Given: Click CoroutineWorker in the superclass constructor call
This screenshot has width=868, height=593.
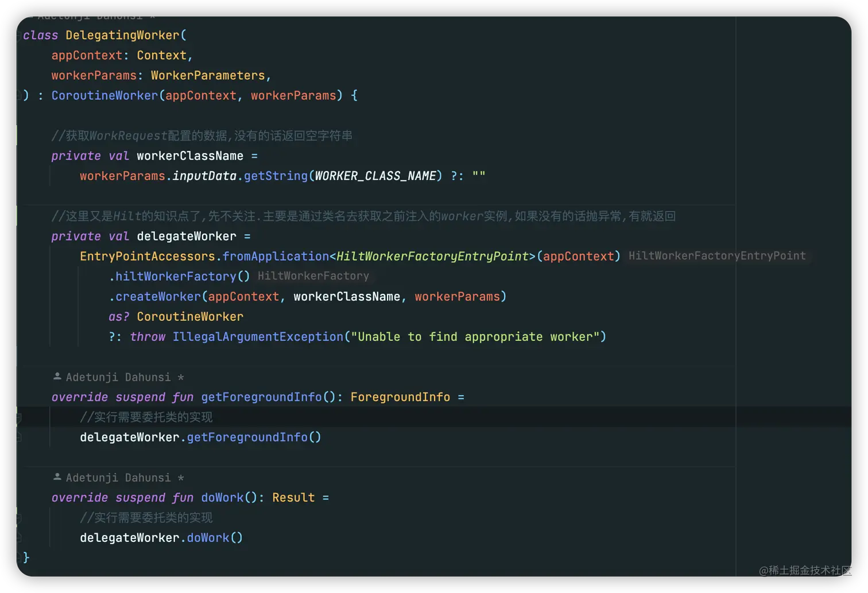Looking at the screenshot, I should pos(104,95).
